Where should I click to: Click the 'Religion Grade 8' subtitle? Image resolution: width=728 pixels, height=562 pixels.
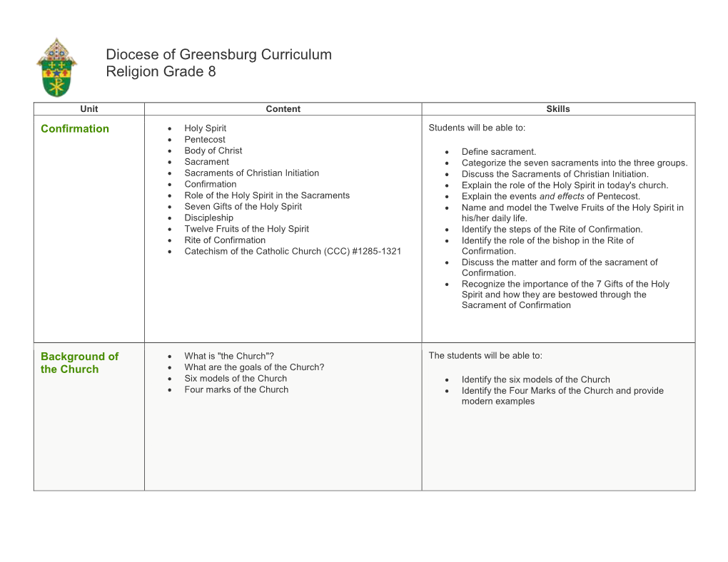point(161,72)
